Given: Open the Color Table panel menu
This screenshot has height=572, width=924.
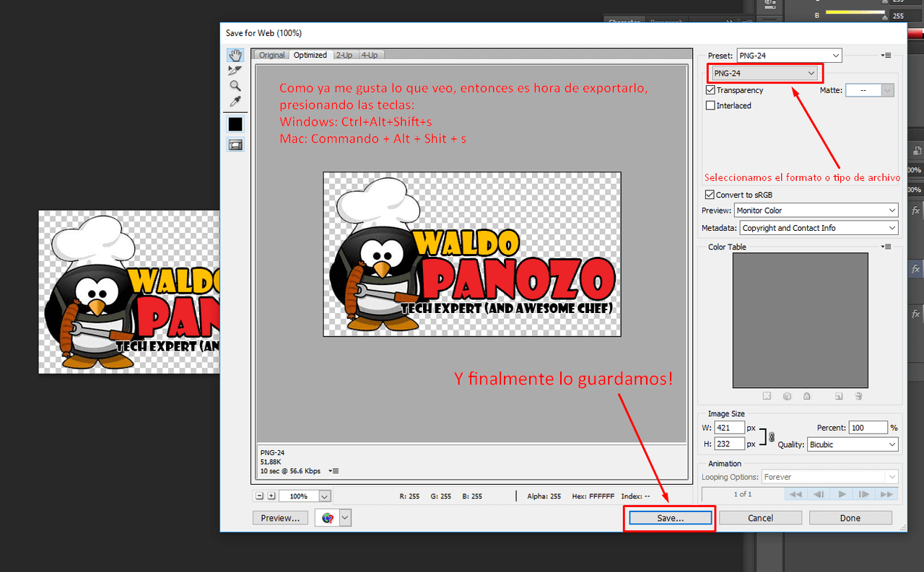Looking at the screenshot, I should (887, 247).
